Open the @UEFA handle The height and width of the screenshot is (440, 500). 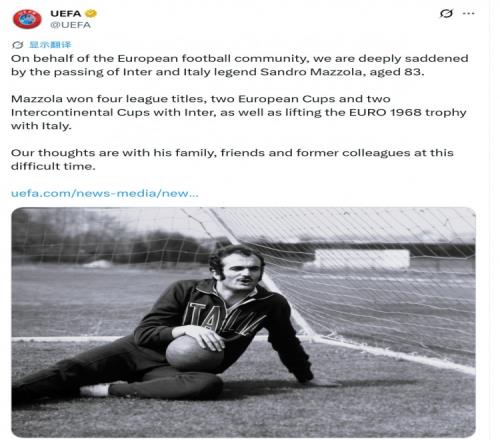(71, 25)
